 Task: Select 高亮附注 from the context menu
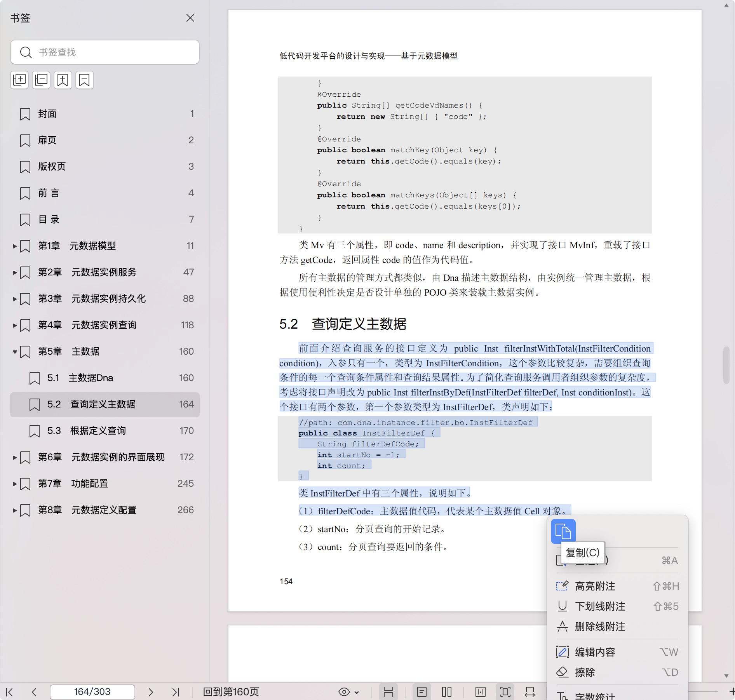(595, 586)
